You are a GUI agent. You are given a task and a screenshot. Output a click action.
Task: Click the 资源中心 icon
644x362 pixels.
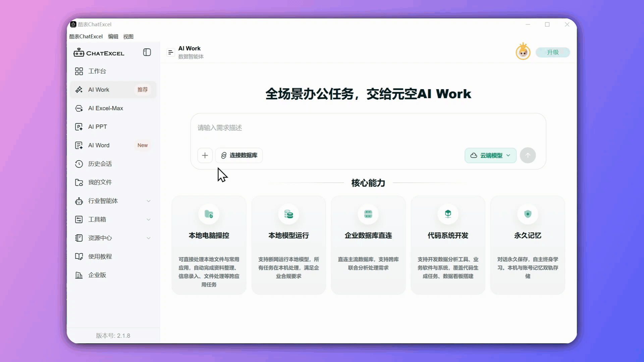pyautogui.click(x=79, y=238)
